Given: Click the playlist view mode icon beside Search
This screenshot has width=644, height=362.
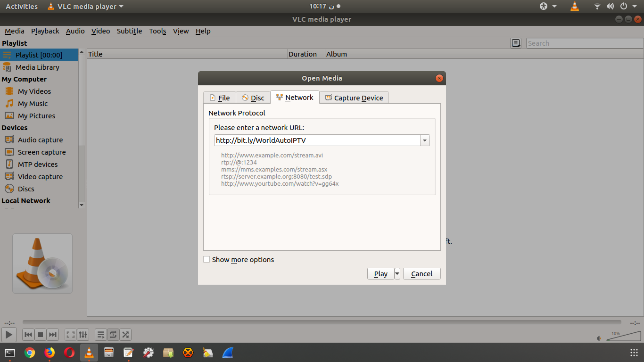Looking at the screenshot, I should 516,43.
